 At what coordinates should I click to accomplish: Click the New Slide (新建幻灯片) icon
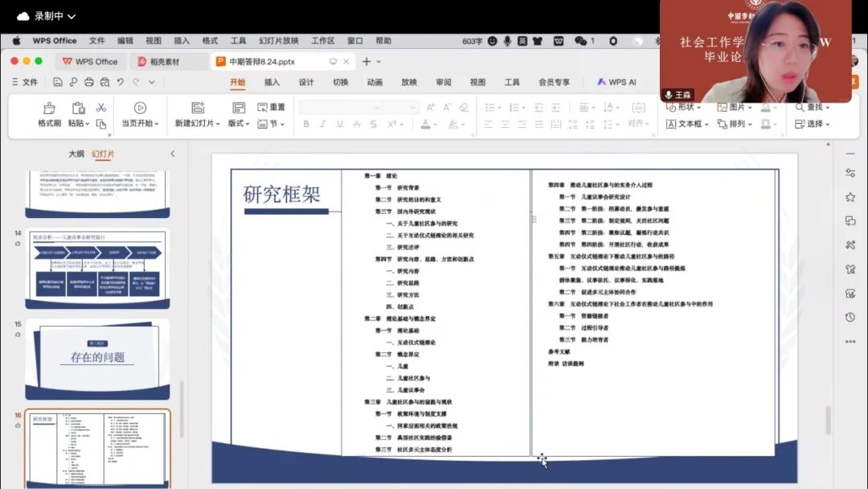click(198, 109)
